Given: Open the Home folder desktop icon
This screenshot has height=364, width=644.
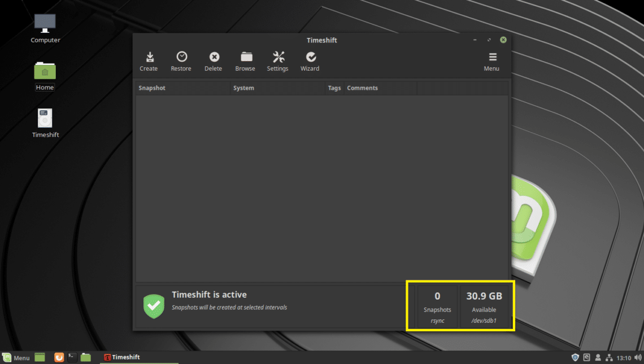Looking at the screenshot, I should point(45,76).
